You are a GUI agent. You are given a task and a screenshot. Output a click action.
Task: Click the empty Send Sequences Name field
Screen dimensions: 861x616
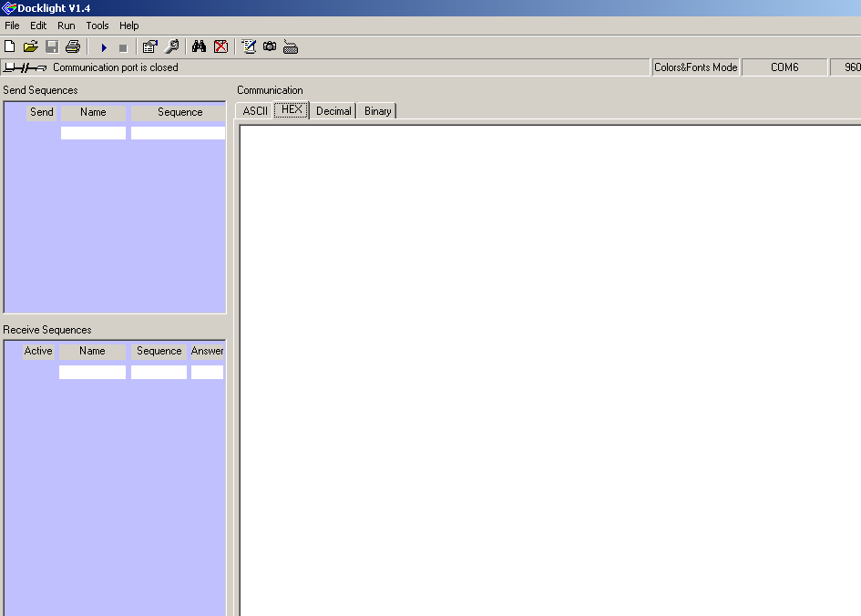pos(93,133)
